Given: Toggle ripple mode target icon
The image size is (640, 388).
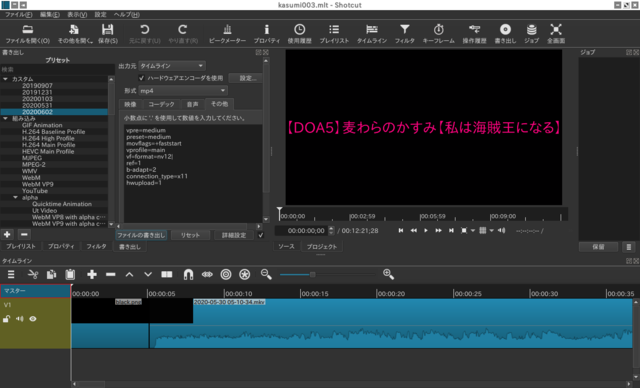Looking at the screenshot, I should click(x=226, y=275).
